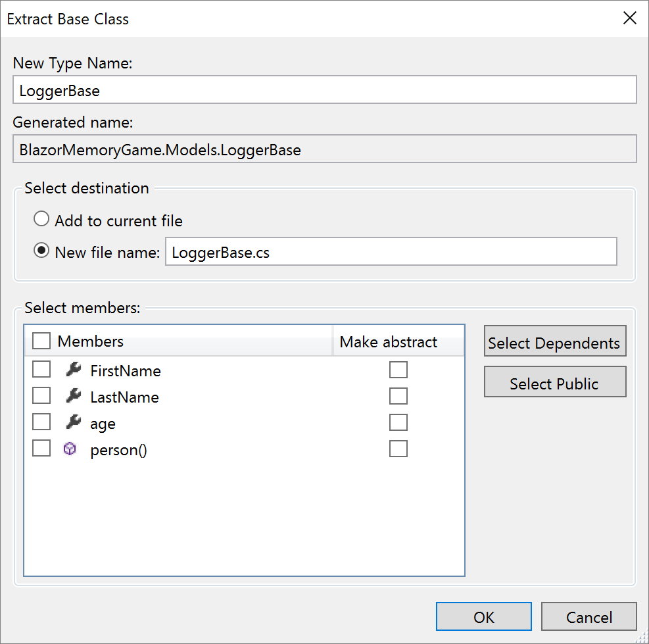Check the person() member checkbox

(41, 448)
